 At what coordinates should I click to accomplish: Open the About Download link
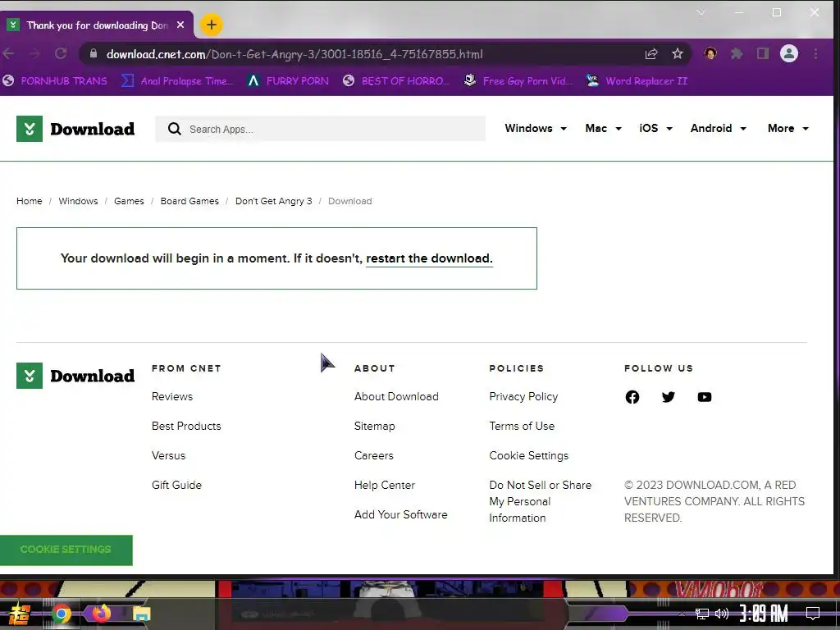[396, 397]
